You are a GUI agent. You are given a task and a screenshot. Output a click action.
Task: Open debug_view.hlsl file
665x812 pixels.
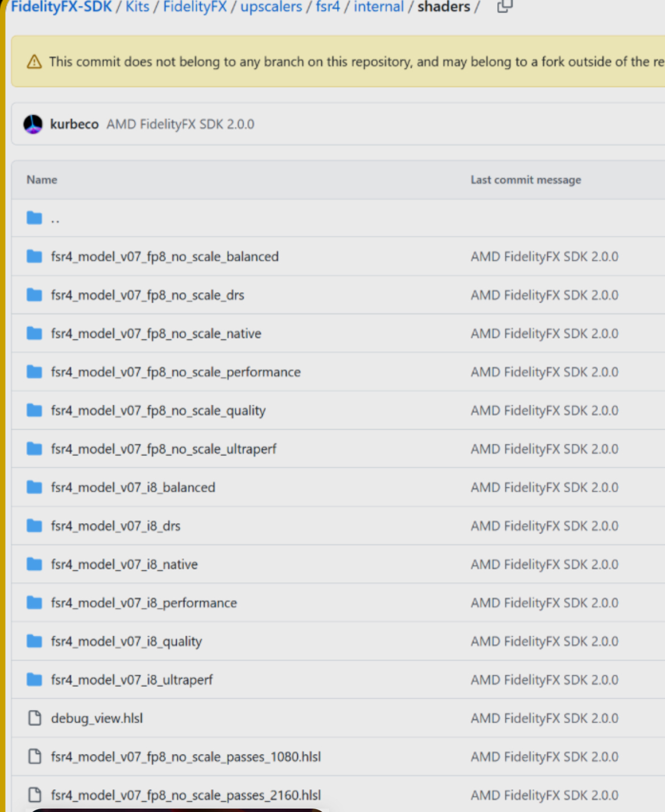pos(97,719)
